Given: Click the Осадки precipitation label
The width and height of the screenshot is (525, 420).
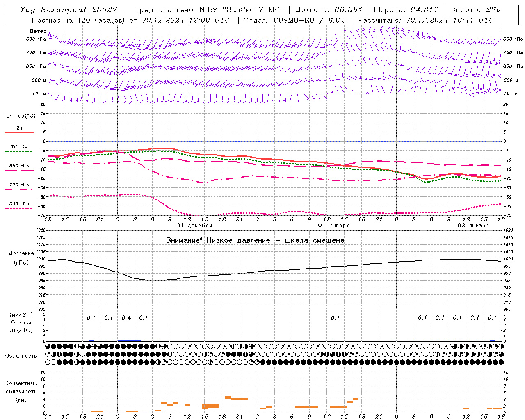Looking at the screenshot, I should (x=21, y=322).
